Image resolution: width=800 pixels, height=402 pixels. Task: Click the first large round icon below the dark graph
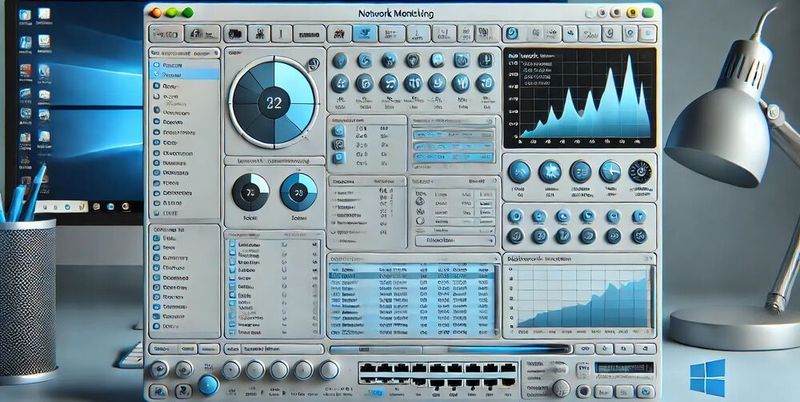point(519,172)
